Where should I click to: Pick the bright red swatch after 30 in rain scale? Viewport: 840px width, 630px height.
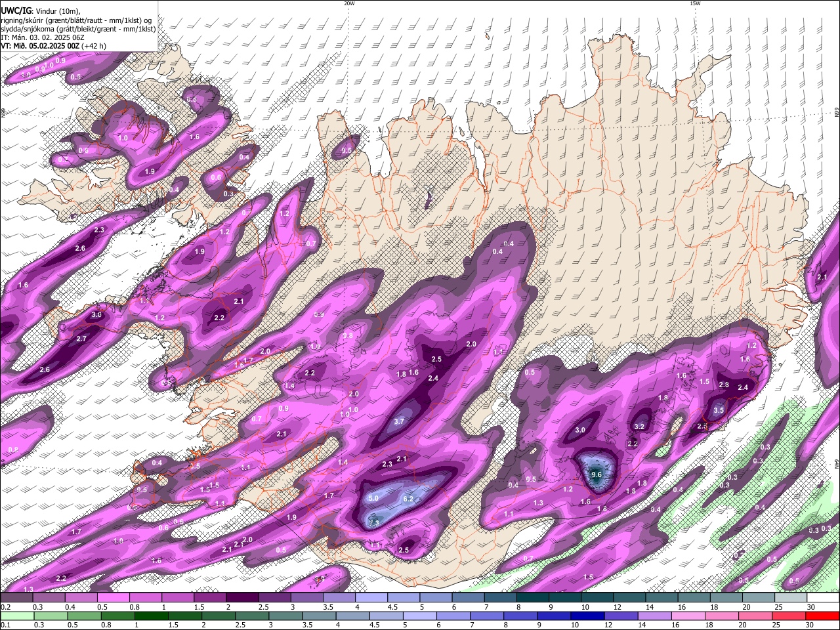tap(822, 616)
